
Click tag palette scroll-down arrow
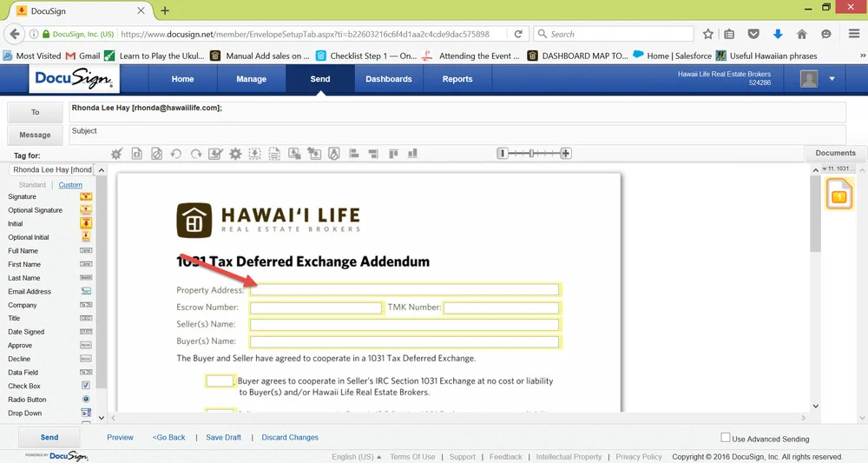tap(102, 418)
